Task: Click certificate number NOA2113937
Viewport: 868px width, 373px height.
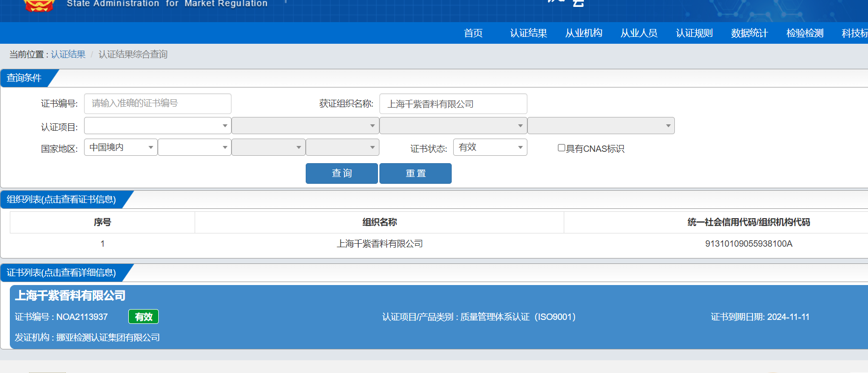Action: (82, 317)
